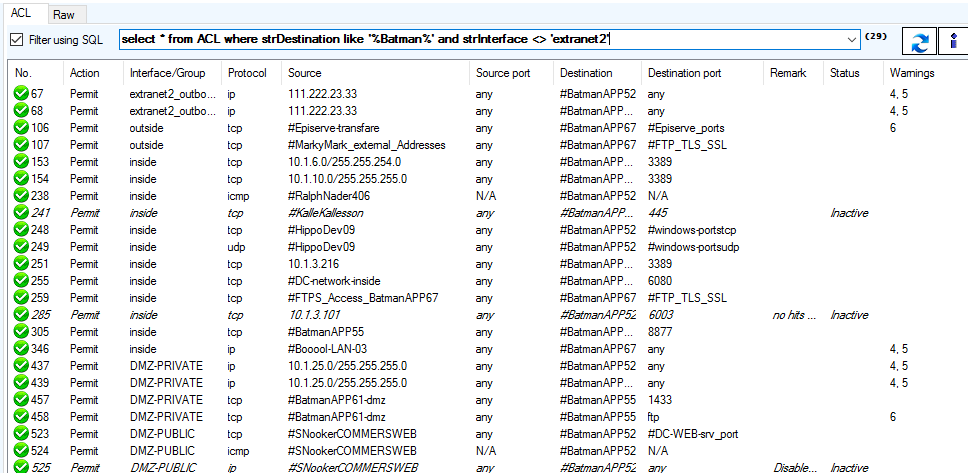Select source 10.1.3.216 cell

tap(312, 264)
